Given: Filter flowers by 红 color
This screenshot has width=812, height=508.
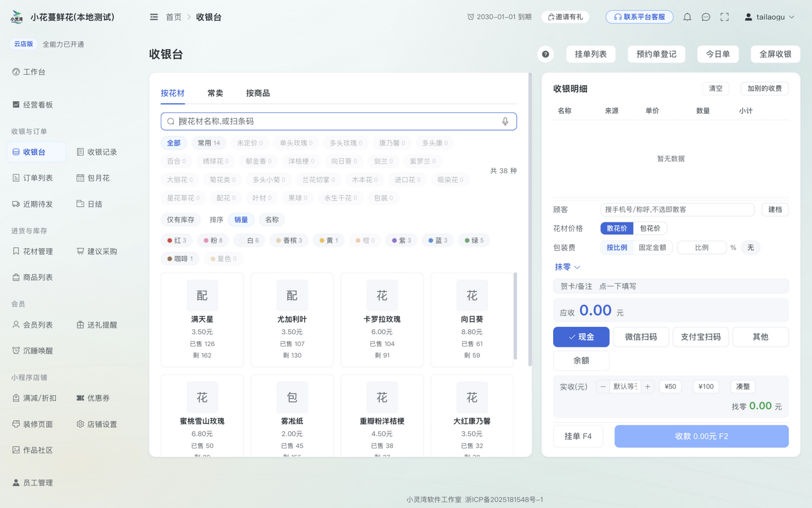Looking at the screenshot, I should click(x=176, y=240).
